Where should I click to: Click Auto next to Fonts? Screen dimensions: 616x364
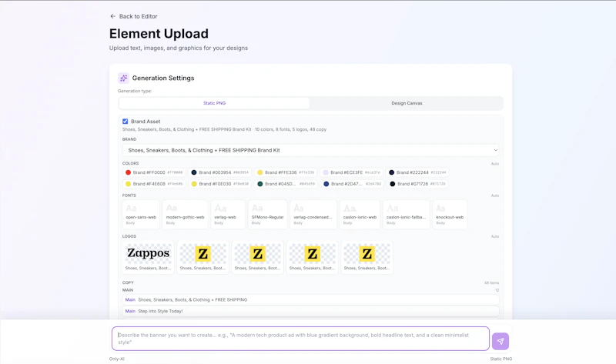[494, 195]
